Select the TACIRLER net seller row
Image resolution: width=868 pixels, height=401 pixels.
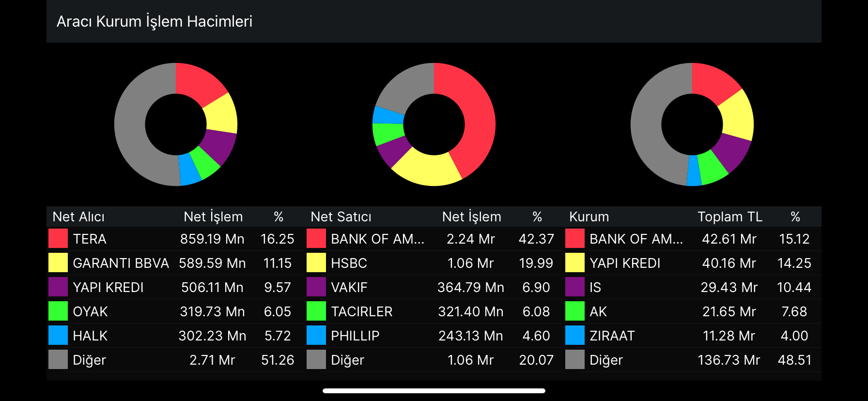click(x=431, y=311)
